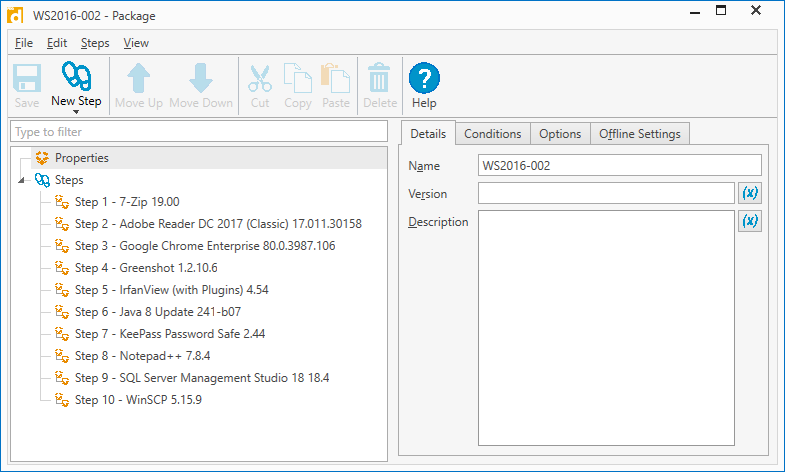The image size is (785, 472).
Task: Click the Move Down arrow icon
Action: [201, 78]
